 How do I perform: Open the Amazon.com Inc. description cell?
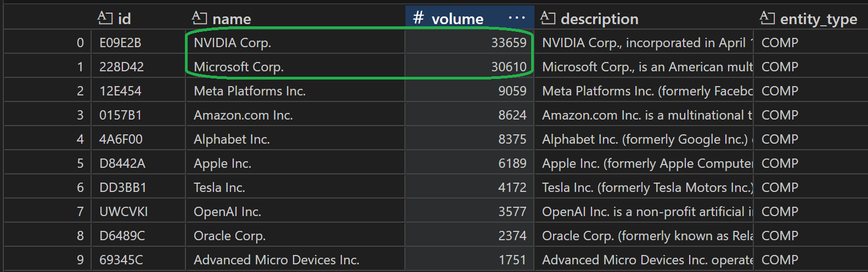point(644,115)
